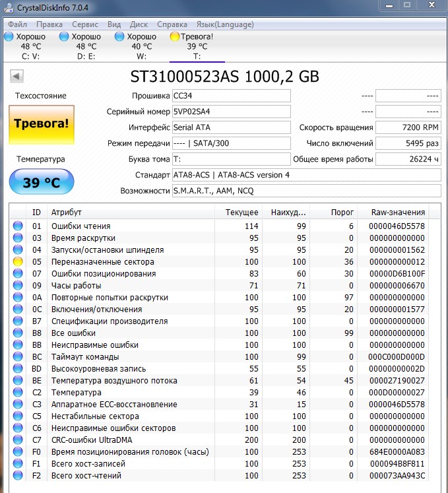
Task: Click the Возможности field S.M.A.R.T., AAM, NCQ
Action: (x=307, y=191)
